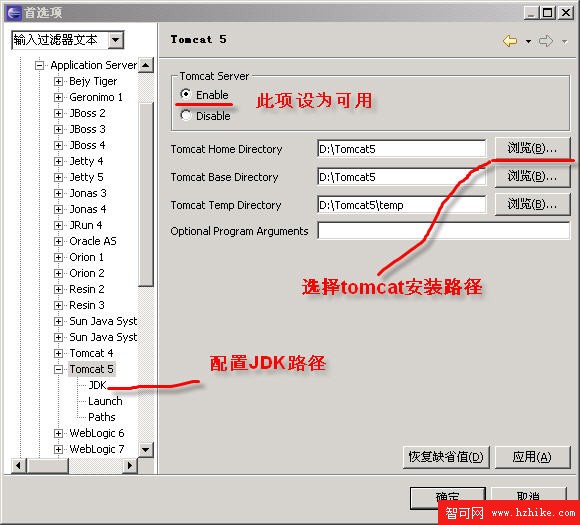Expand the JBoss 4 node
This screenshot has height=525, width=580.
tap(58, 145)
